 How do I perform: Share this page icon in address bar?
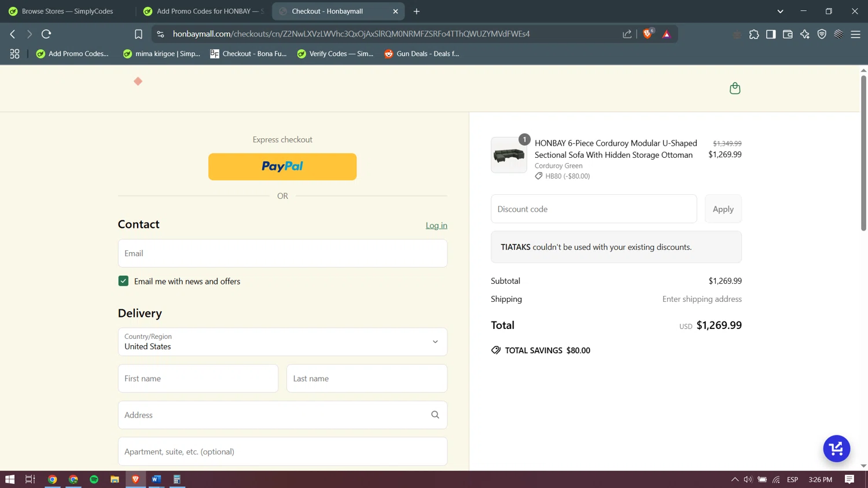point(627,34)
